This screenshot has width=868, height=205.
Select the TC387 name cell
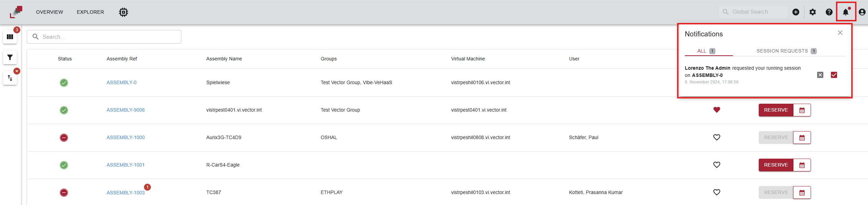pos(214,192)
